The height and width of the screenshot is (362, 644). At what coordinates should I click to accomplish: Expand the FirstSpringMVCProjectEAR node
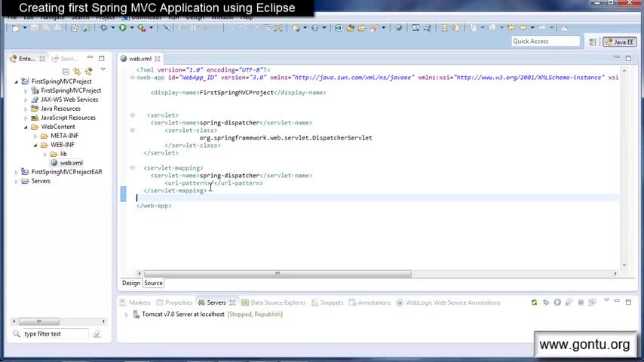point(17,172)
